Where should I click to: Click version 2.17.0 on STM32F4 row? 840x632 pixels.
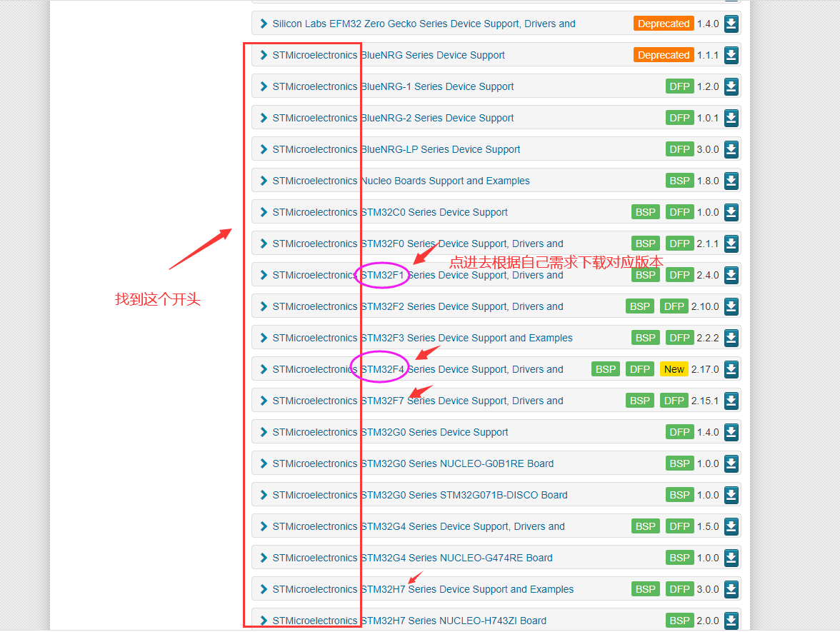pyautogui.click(x=705, y=369)
